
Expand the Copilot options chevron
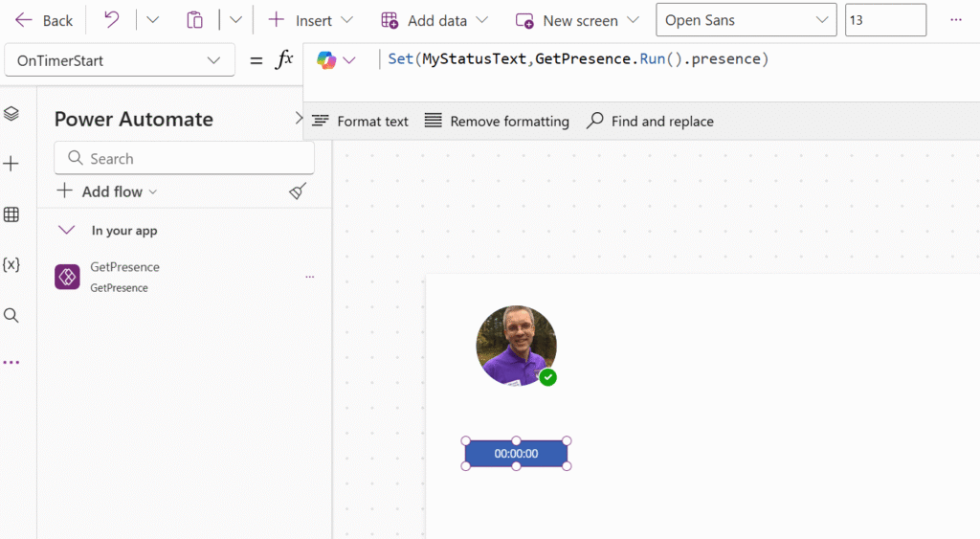[349, 60]
